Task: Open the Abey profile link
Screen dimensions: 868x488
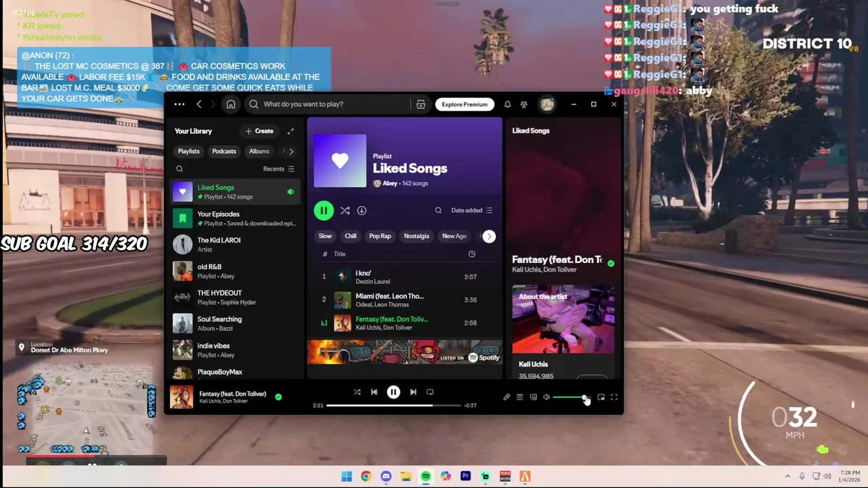Action: 390,184
